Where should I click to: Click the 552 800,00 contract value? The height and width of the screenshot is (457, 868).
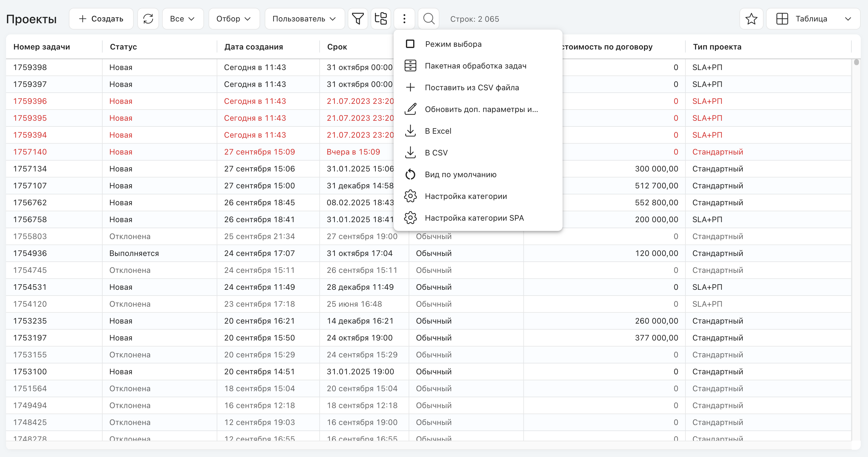[656, 202]
